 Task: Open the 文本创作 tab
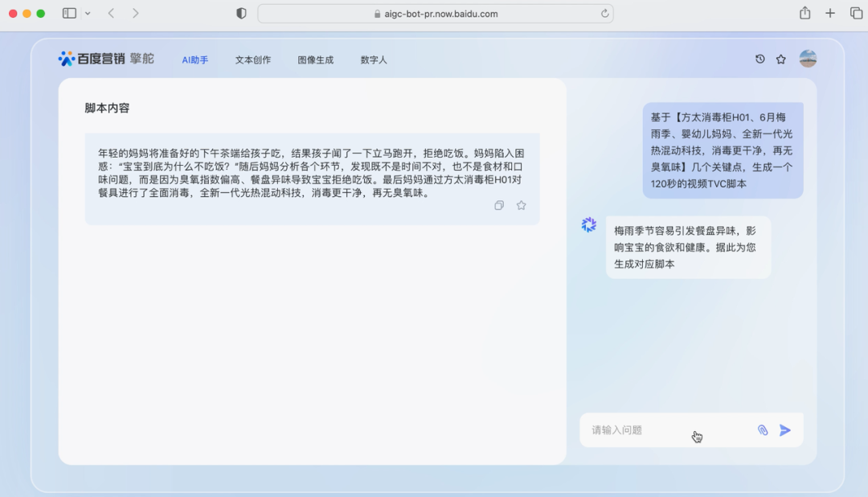(252, 60)
